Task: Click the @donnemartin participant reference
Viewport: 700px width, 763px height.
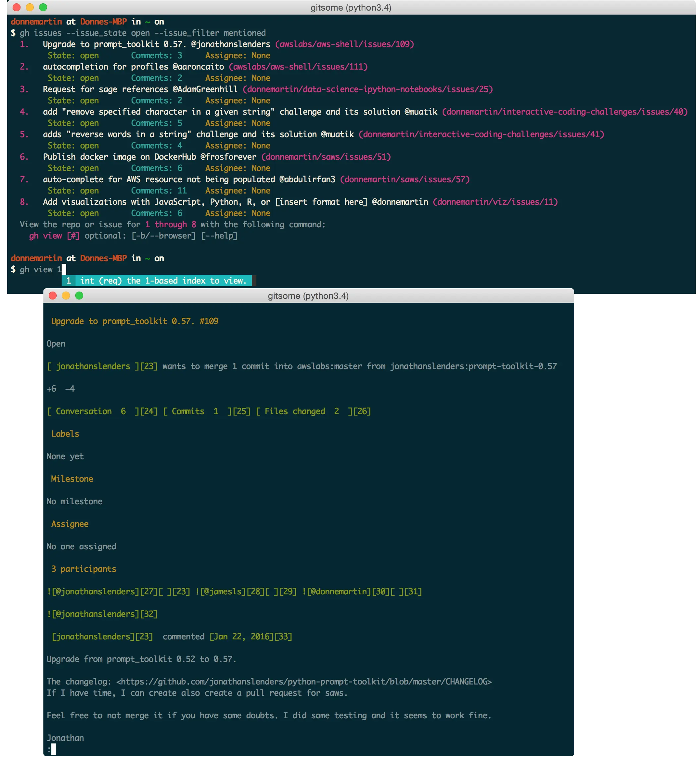Action: (339, 591)
